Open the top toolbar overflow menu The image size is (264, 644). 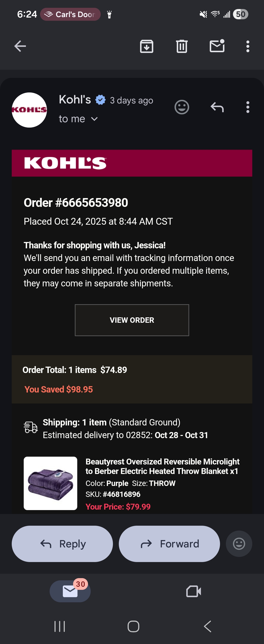pyautogui.click(x=248, y=46)
